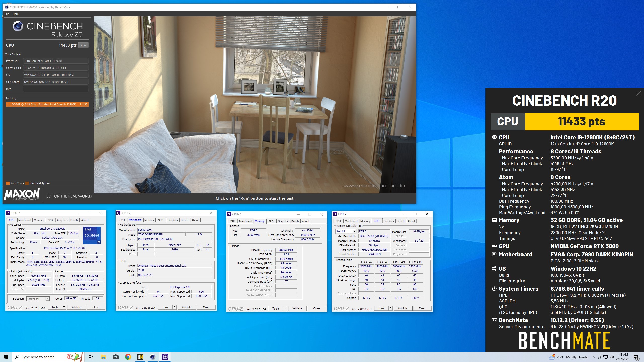Viewport: 644px width, 362px height.
Task: Open the Graphics tab in the CPU-Z Mainboard window
Action: point(173,220)
